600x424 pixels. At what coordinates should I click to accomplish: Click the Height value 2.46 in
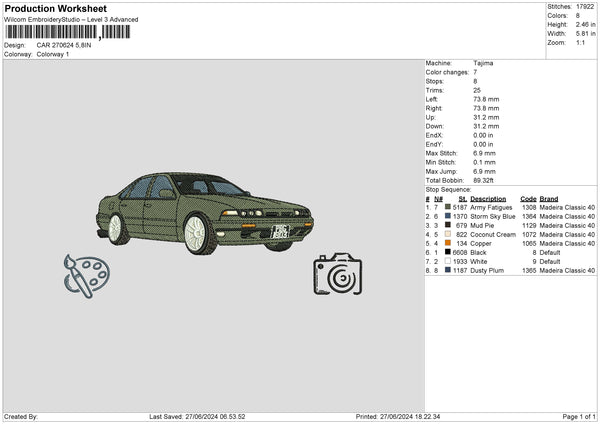point(585,24)
